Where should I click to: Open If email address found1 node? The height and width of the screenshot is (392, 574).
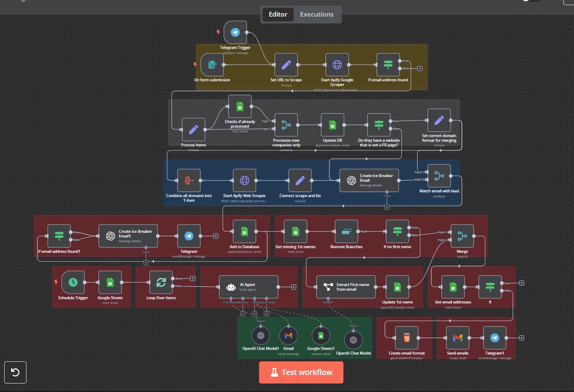tap(59, 236)
